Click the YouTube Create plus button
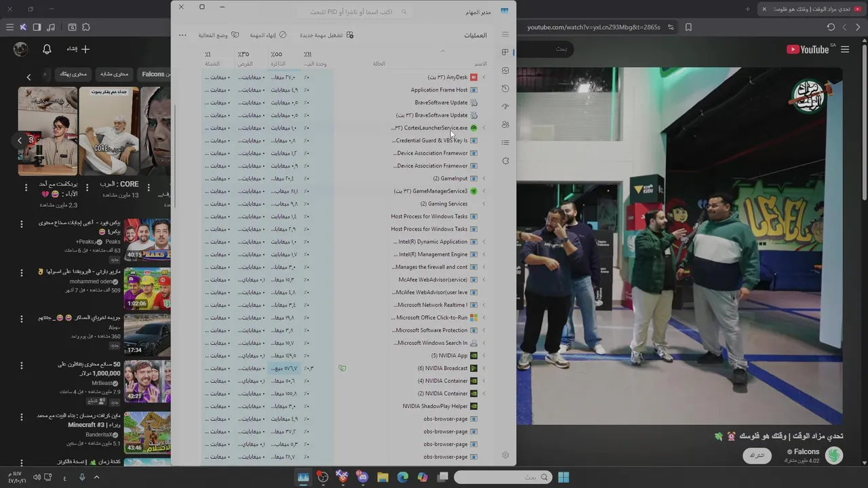Viewport: 868px width, 488px height. (78, 49)
